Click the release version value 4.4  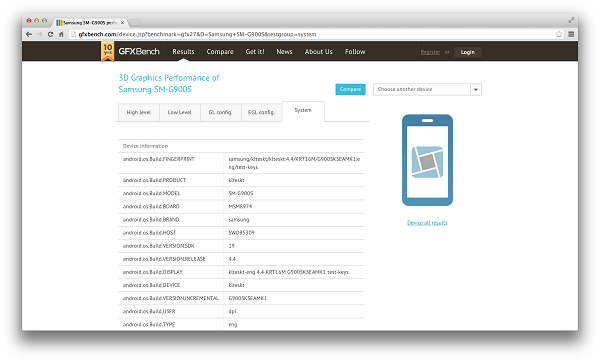232,259
